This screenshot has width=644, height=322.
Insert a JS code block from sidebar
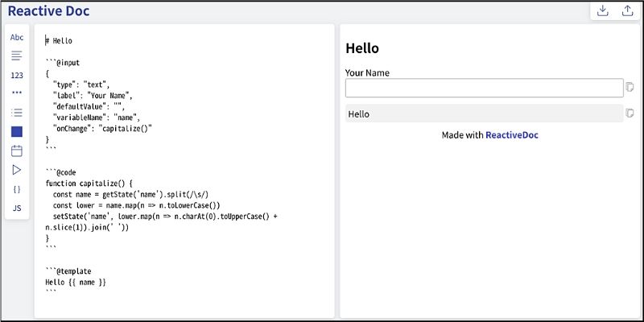tap(17, 208)
